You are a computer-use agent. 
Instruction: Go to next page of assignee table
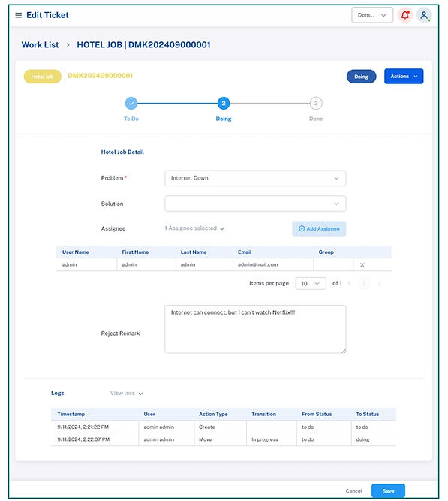click(380, 283)
